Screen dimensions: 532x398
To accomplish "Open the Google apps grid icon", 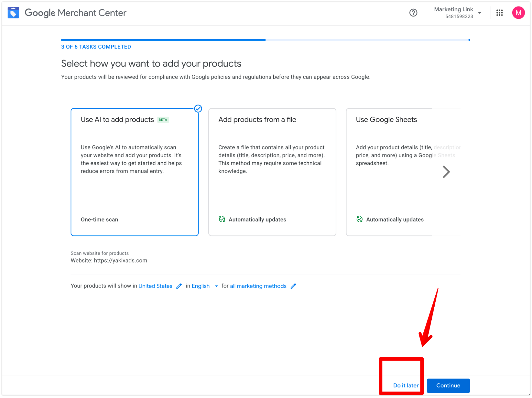I will [499, 13].
